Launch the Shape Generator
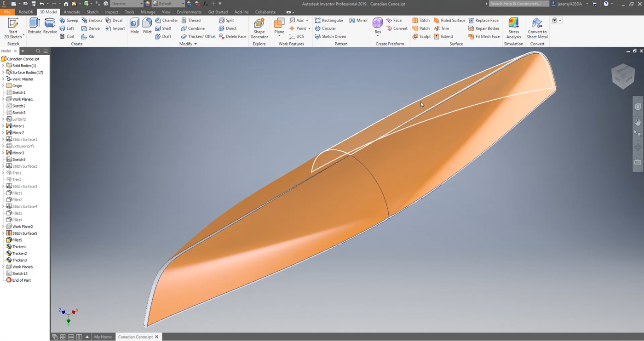644x341 pixels. 259,28
